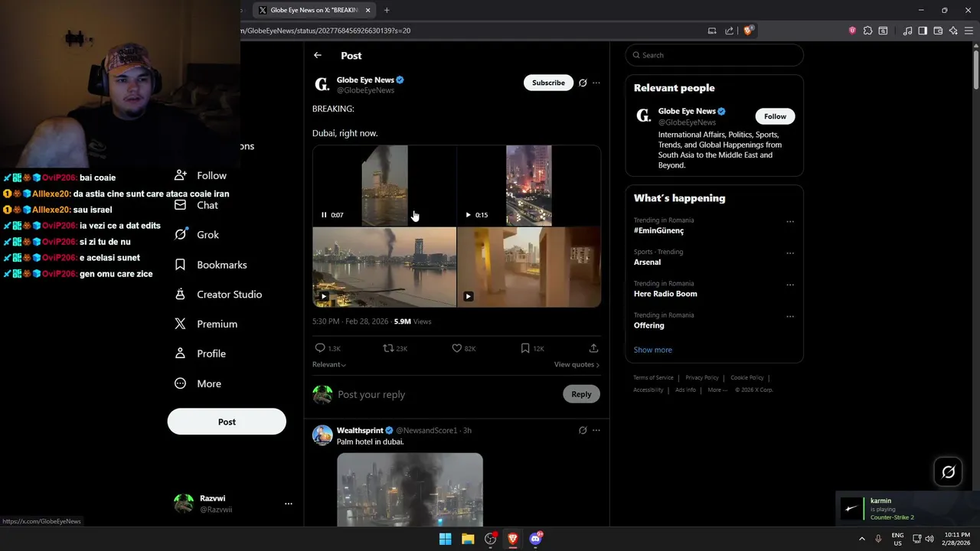Open the View quotes link

pos(577,364)
